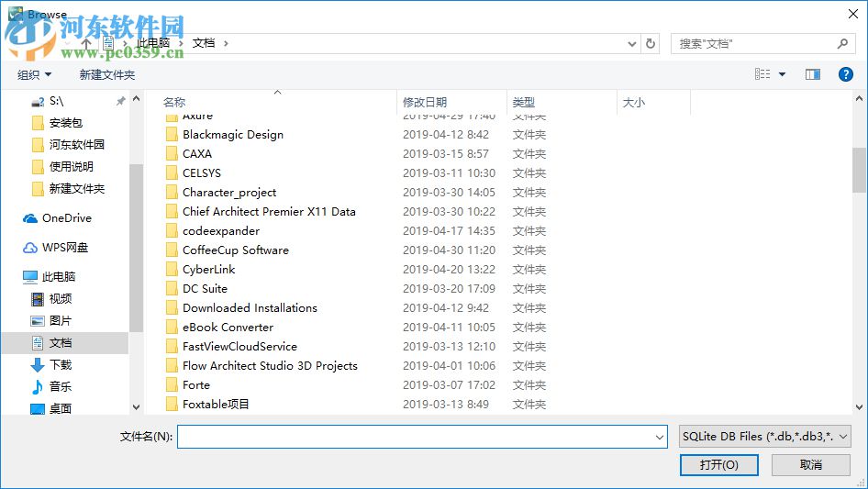
Task: Open 下载 in navigation pane
Action: pyautogui.click(x=61, y=364)
